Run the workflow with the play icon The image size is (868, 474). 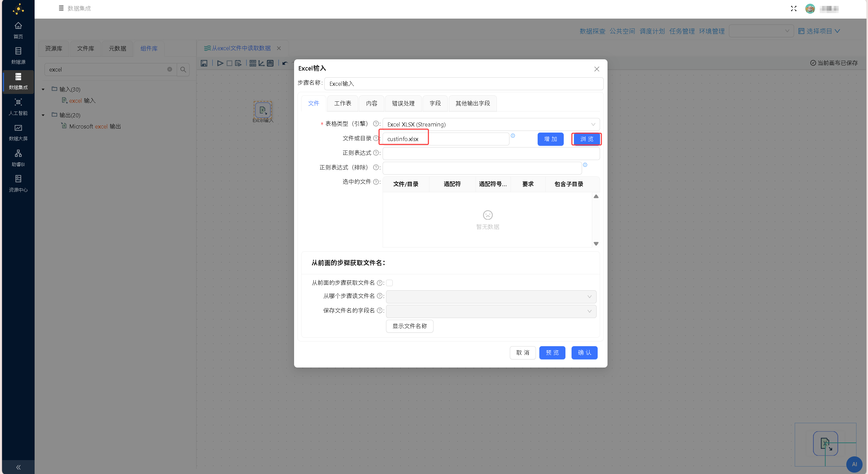(220, 63)
